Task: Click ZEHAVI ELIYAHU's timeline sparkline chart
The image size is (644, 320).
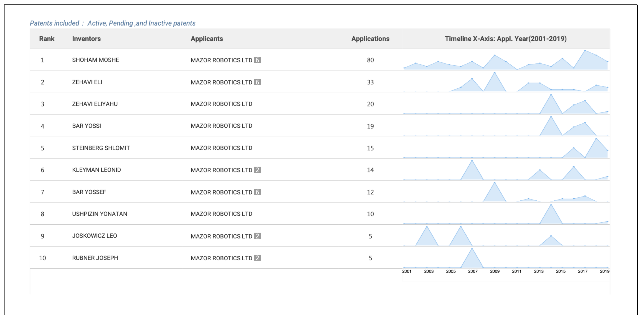Action: 505,104
